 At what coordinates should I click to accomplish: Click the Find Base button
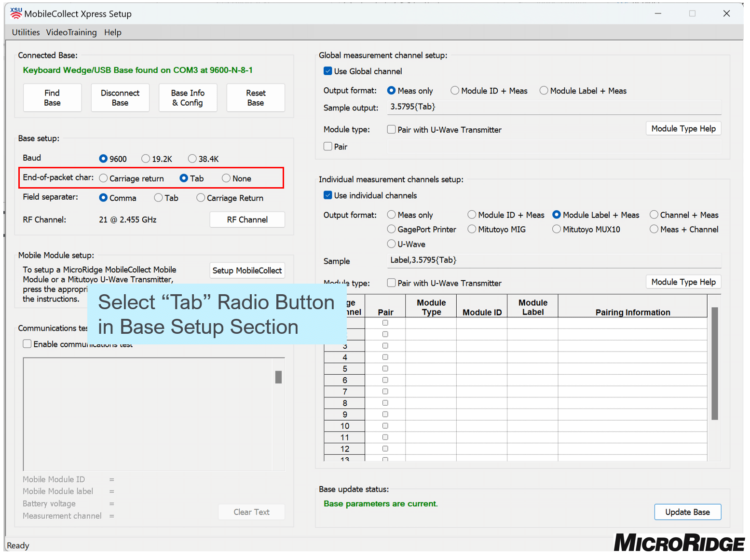(x=52, y=97)
